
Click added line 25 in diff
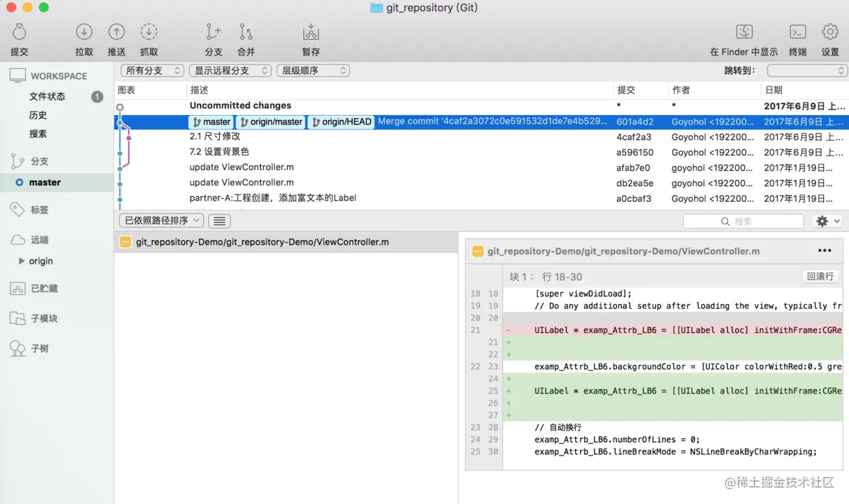pyautogui.click(x=672, y=391)
